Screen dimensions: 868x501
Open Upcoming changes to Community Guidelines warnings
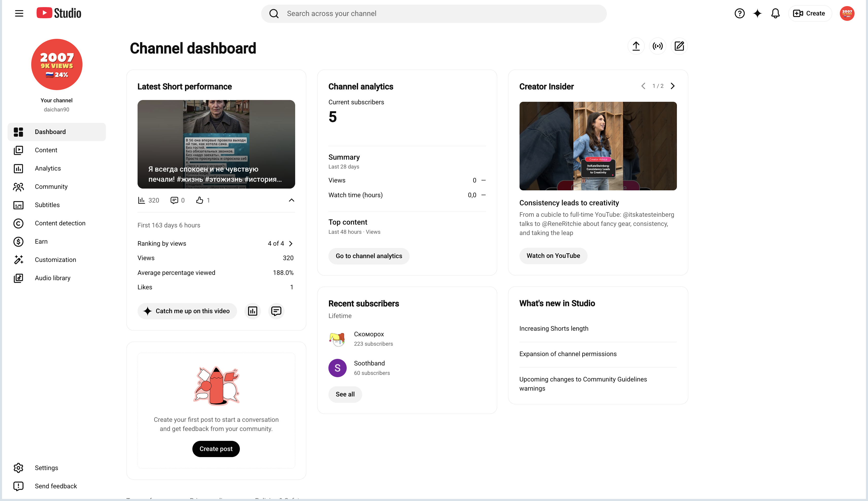click(x=583, y=384)
